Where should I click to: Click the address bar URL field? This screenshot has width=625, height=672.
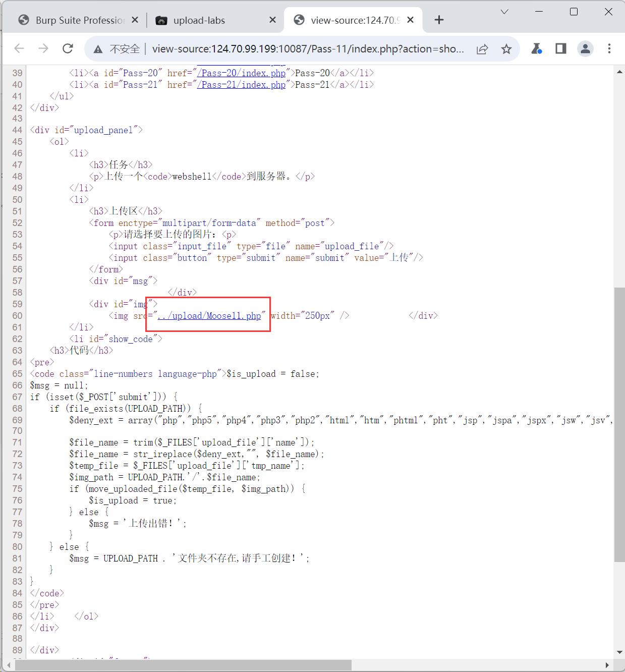point(308,49)
